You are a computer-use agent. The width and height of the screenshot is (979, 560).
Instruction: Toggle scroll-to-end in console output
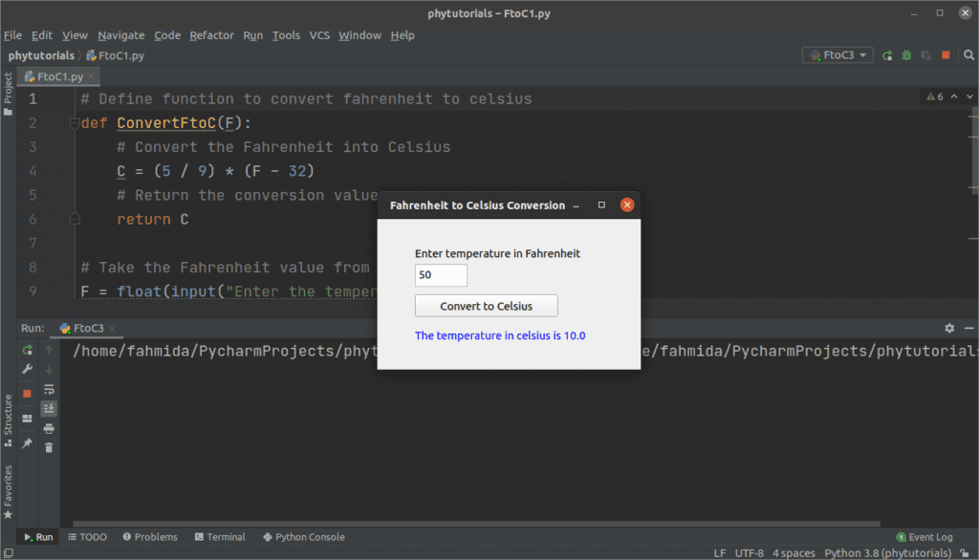[x=50, y=406]
